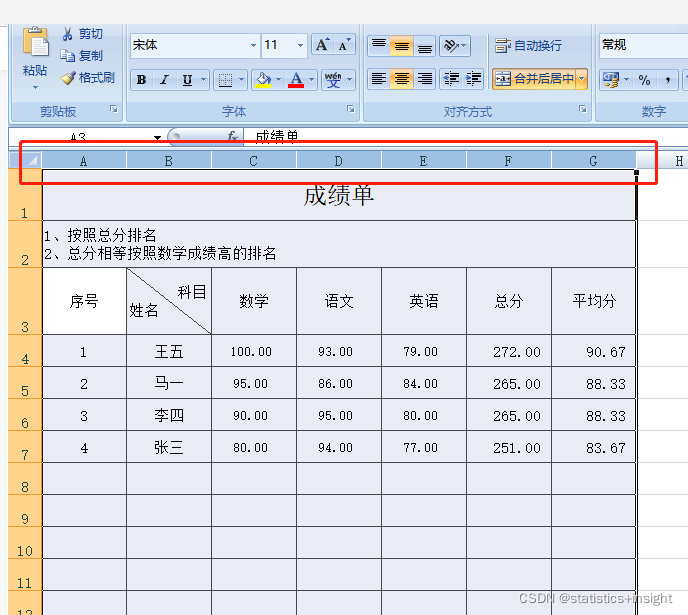This screenshot has height=615, width=688.
Task: Select column D header
Action: 339,161
